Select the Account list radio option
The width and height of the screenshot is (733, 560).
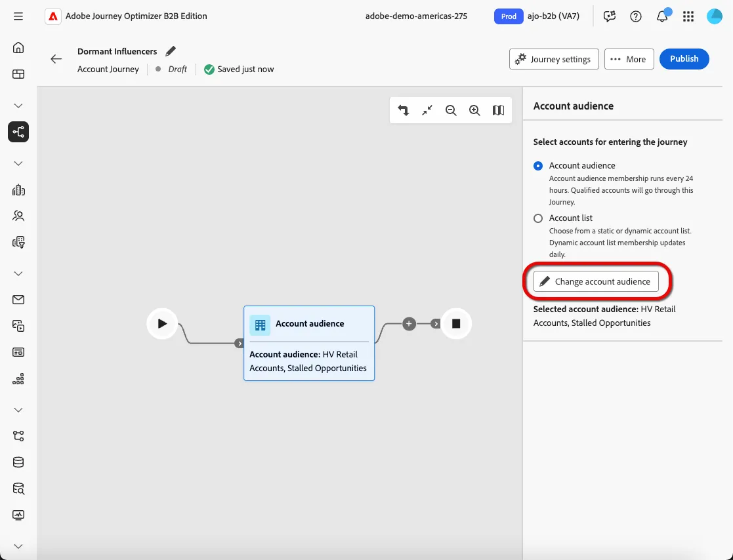[538, 218]
